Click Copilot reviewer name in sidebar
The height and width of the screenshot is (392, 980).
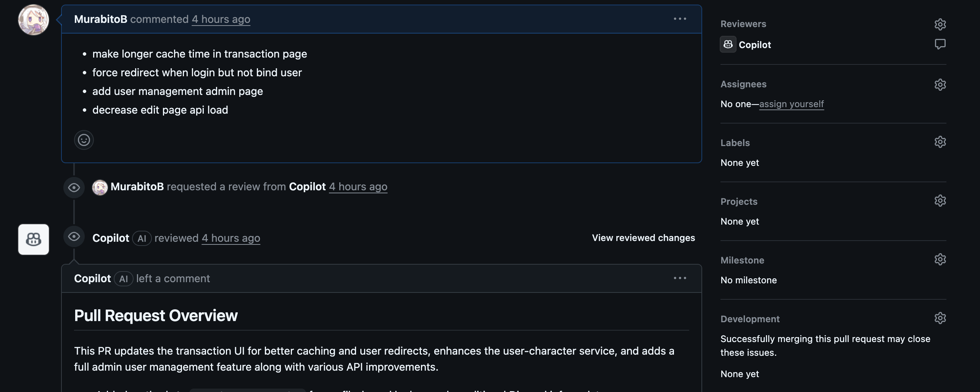(755, 45)
